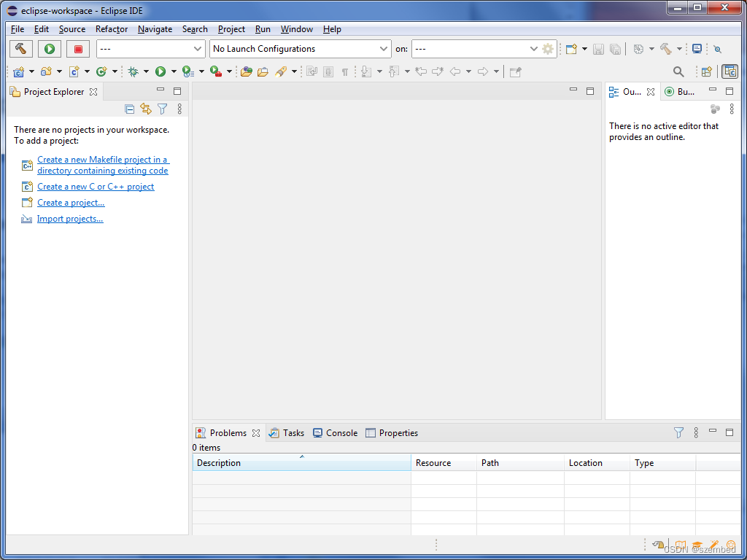This screenshot has height=560, width=747.
Task: Click the Open a Terminal monitor icon
Action: (x=697, y=49)
